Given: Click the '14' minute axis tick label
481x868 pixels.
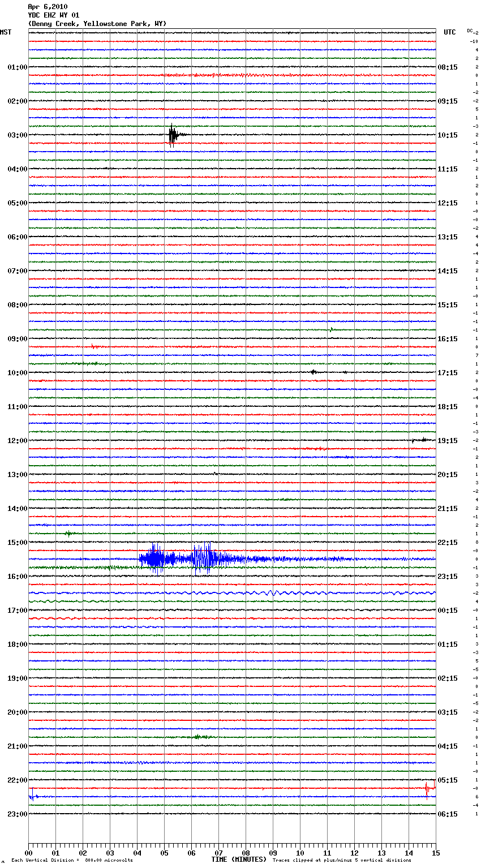Looking at the screenshot, I should point(409,853).
